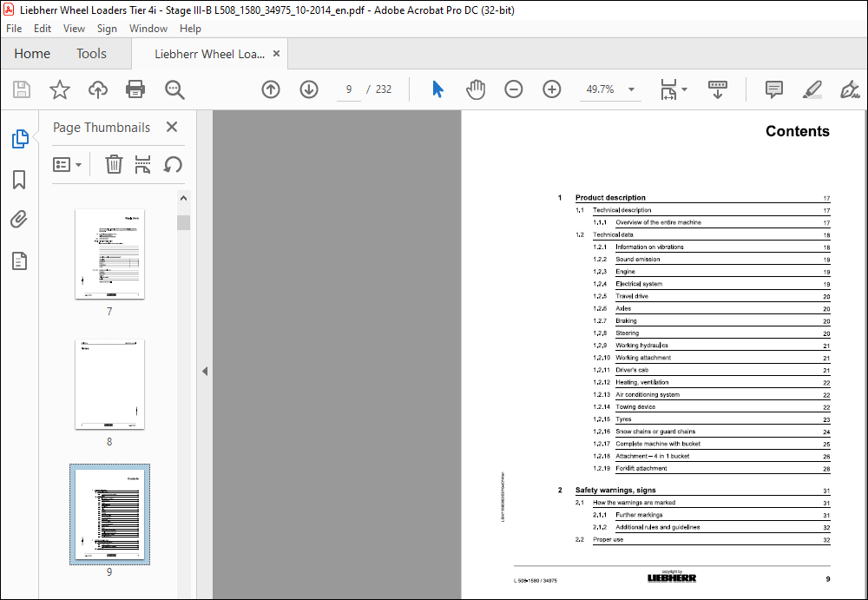
Task: Open 'Safety warnings, signs' contents entry
Action: (x=615, y=491)
